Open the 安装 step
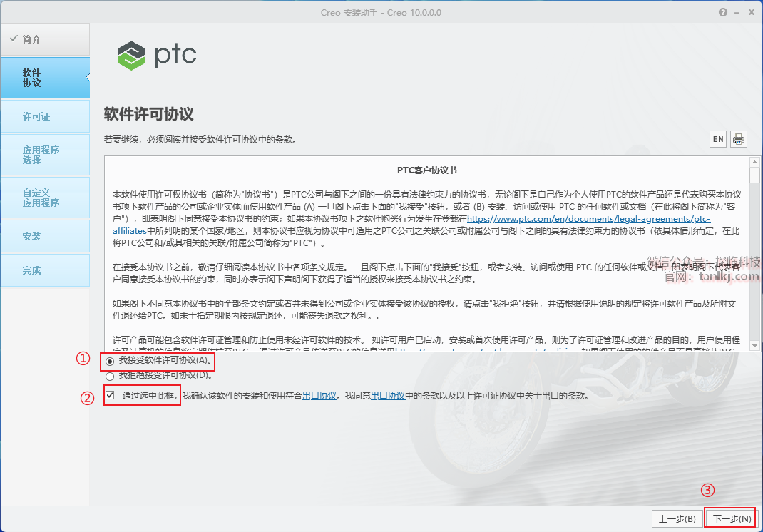Viewport: 763px width, 532px height. pos(45,236)
